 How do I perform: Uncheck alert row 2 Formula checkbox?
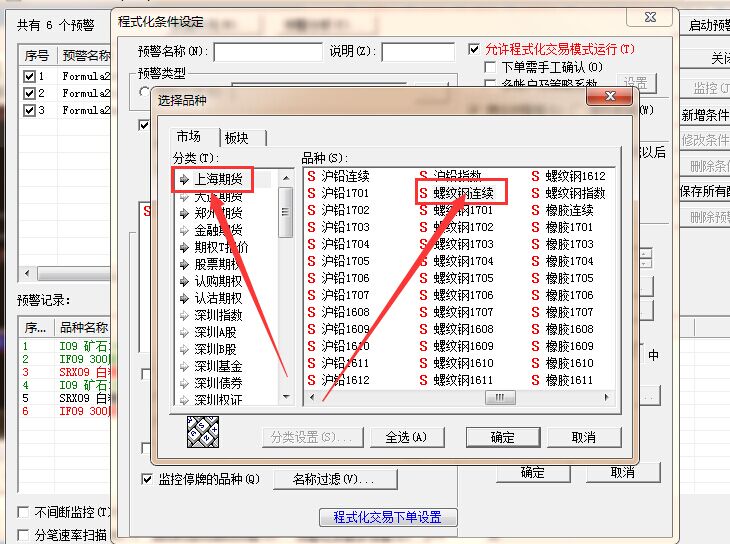[29, 93]
